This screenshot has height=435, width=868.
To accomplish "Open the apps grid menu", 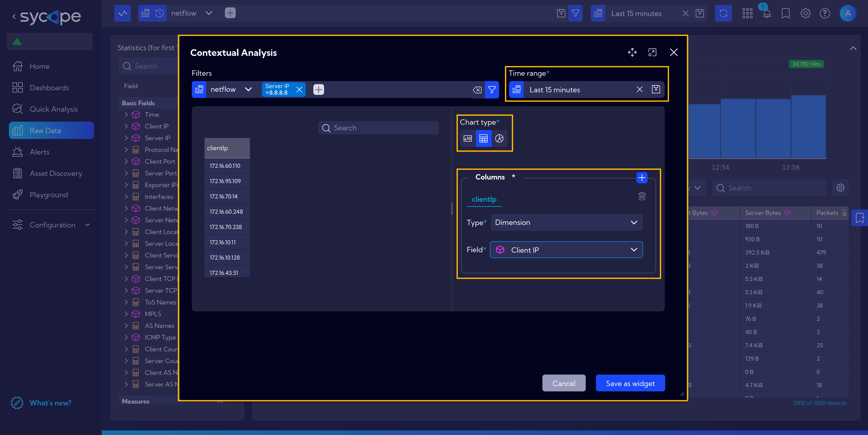I will (x=747, y=14).
